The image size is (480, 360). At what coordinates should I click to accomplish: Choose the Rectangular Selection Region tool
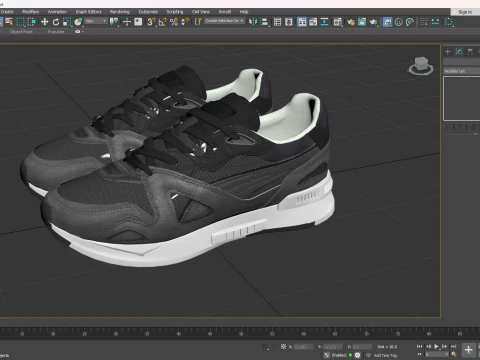tap(20, 22)
